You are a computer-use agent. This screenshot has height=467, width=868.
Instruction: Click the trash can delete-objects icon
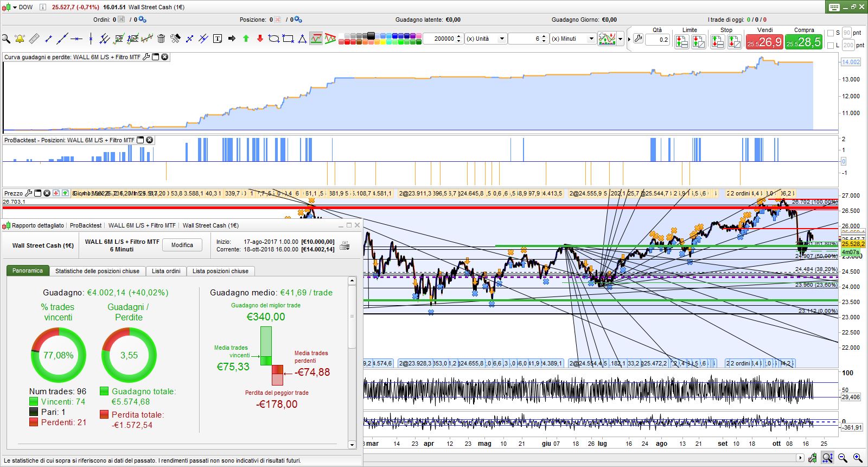click(161, 39)
